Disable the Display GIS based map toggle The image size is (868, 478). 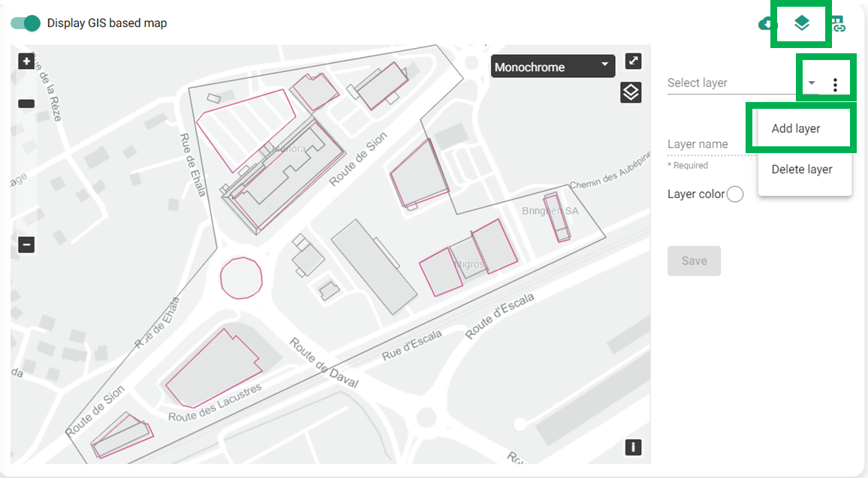click(25, 23)
